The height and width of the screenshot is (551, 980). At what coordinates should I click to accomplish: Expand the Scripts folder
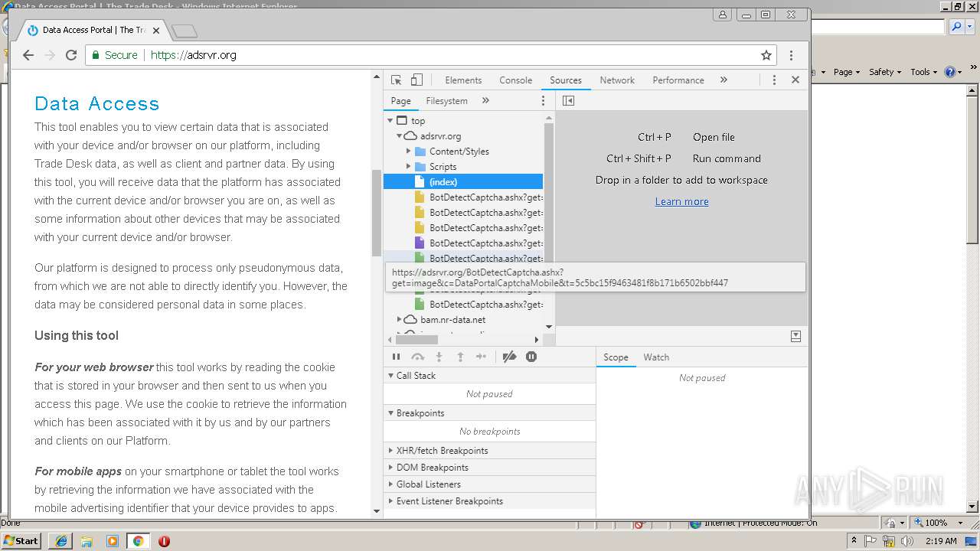coord(409,166)
